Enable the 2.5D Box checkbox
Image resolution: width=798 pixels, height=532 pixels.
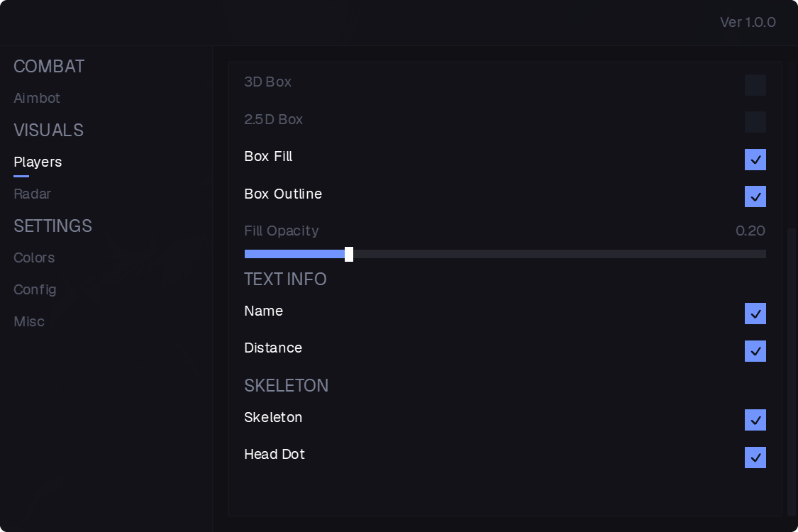(755, 122)
